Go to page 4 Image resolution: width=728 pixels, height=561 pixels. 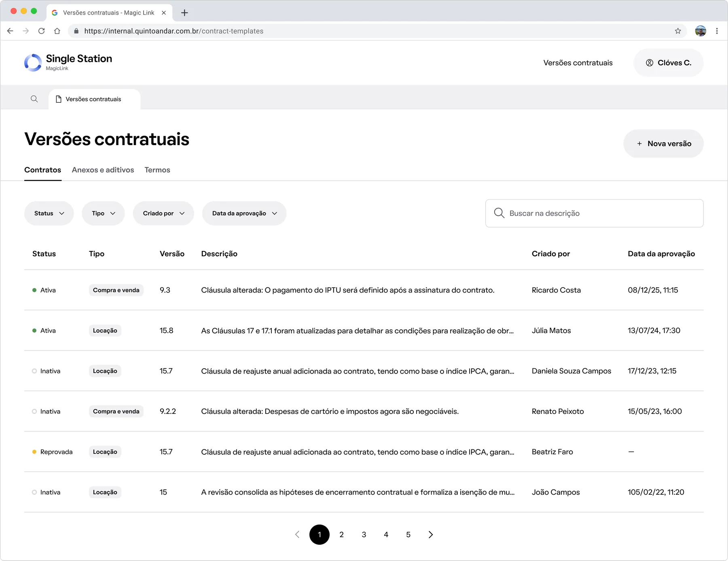point(386,535)
